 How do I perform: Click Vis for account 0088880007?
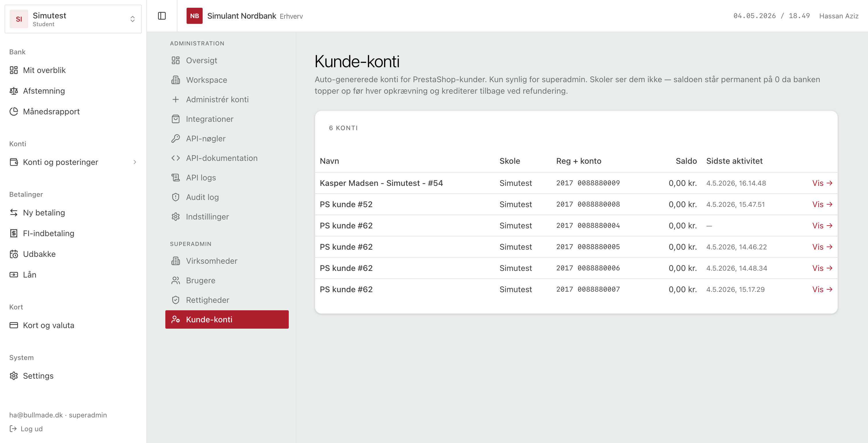click(822, 289)
